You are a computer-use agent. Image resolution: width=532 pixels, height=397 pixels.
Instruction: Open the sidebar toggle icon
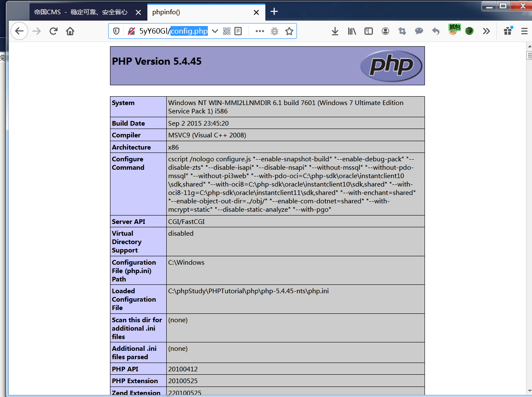click(x=368, y=31)
